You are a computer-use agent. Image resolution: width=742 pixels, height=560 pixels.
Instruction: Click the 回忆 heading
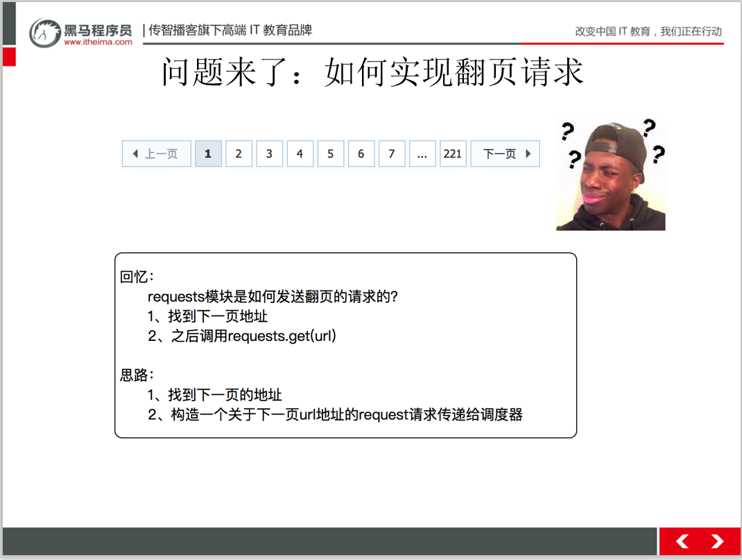coord(137,277)
